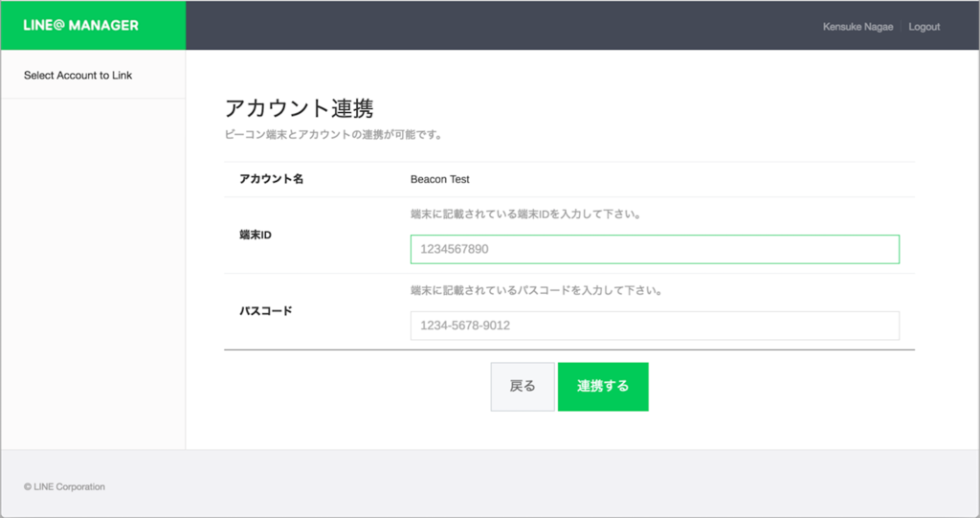Log out via the Logout link
The image size is (980, 518).
click(924, 26)
